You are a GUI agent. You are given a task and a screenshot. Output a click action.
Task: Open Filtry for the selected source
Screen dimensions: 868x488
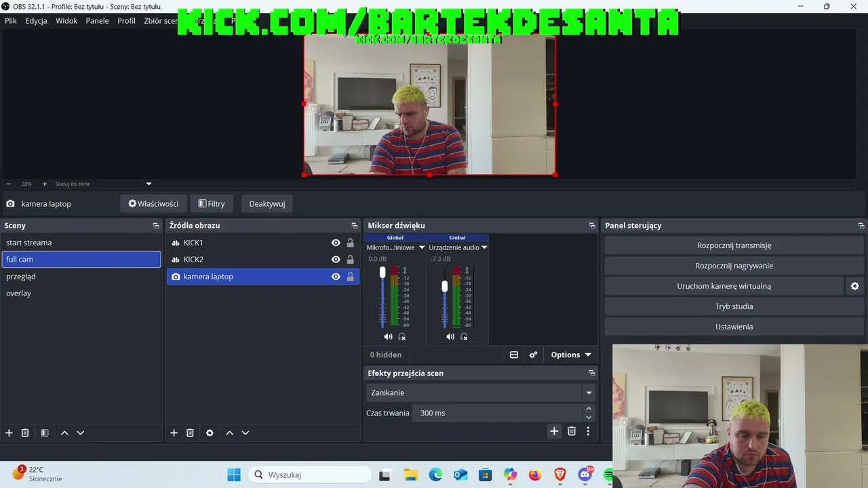(x=212, y=203)
